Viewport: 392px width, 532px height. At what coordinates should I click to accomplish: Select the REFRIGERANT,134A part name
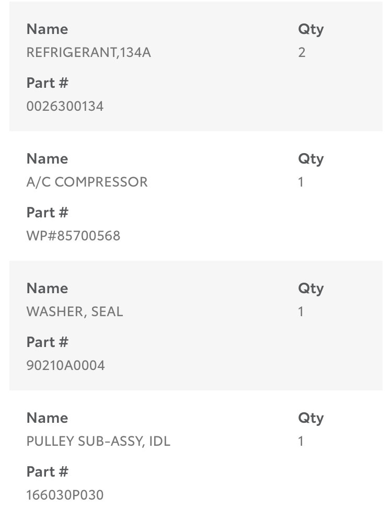coord(88,53)
